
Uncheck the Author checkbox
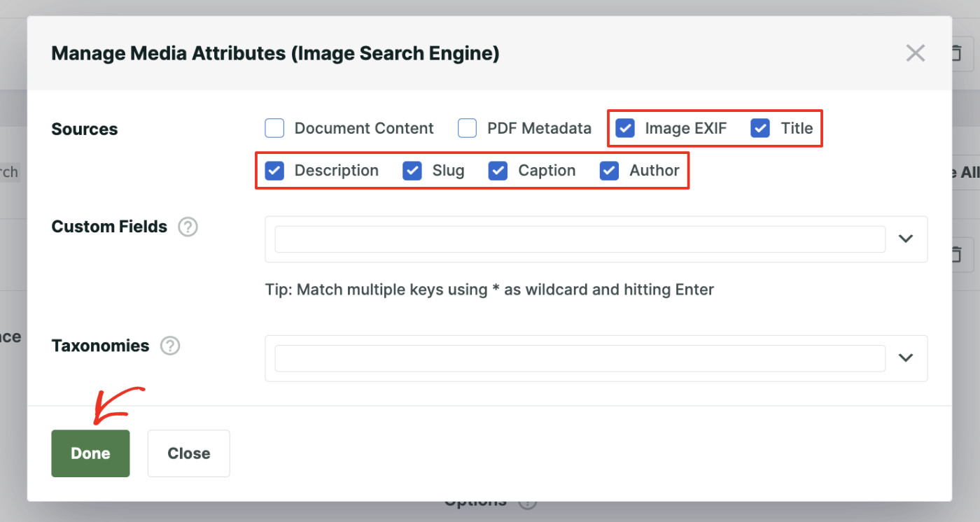(609, 170)
